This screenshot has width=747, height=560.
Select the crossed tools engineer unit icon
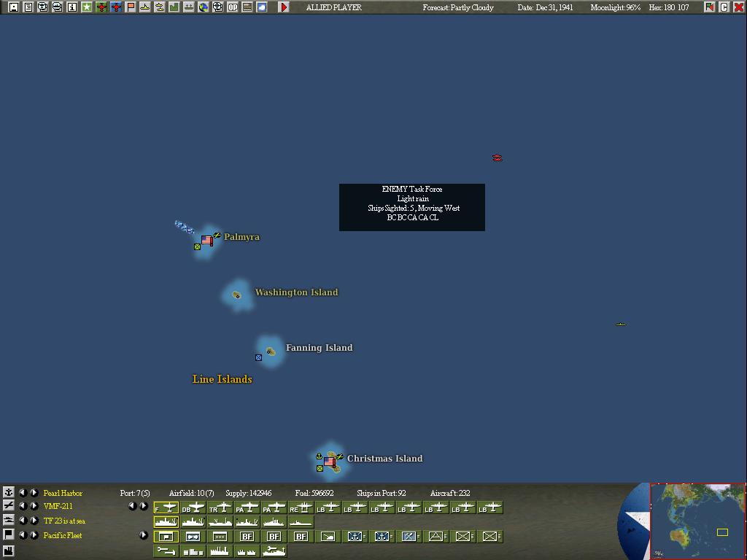[409, 537]
